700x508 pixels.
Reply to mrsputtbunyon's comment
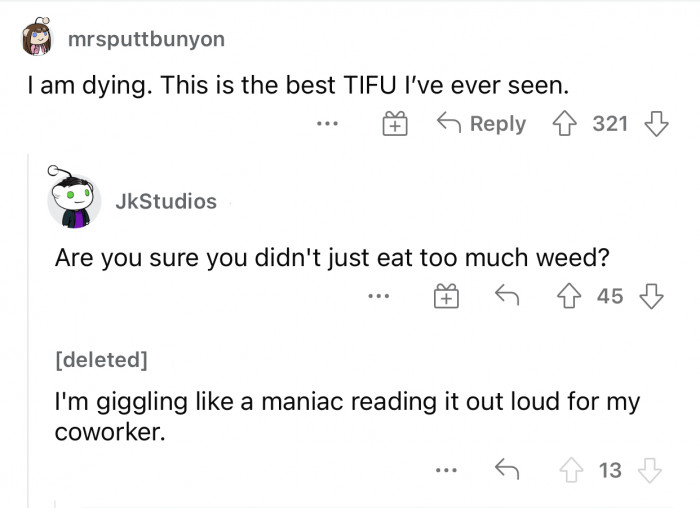pos(482,124)
